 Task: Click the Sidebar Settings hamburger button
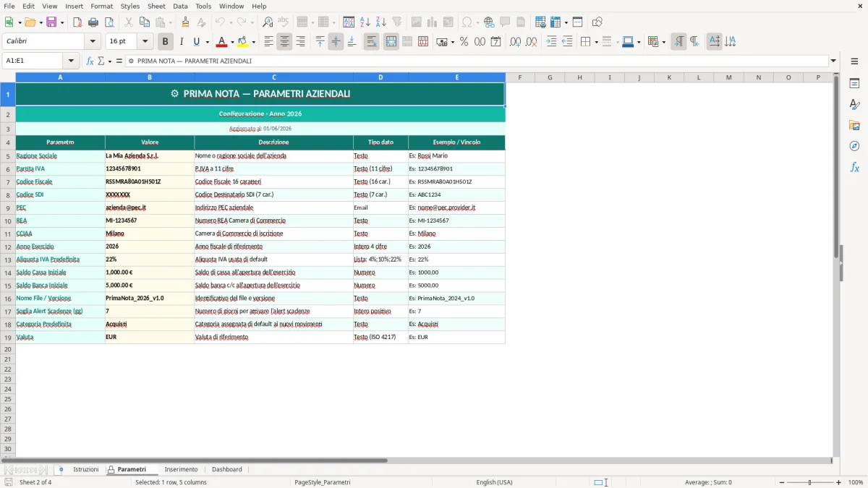pyautogui.click(x=854, y=61)
